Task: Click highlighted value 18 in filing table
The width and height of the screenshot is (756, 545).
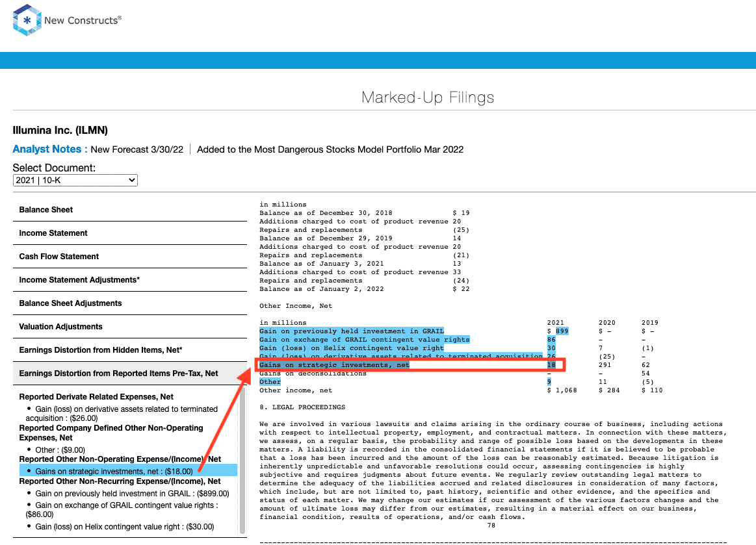Action: pyautogui.click(x=551, y=365)
